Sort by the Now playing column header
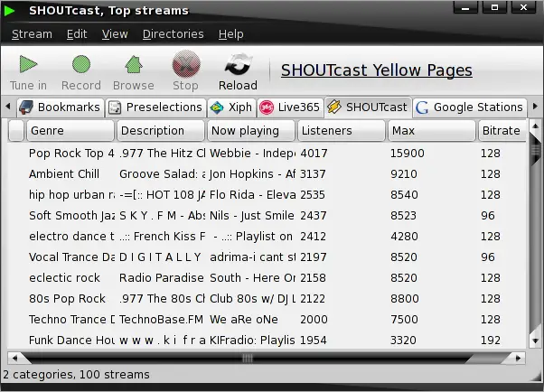The height and width of the screenshot is (392, 544). click(251, 131)
